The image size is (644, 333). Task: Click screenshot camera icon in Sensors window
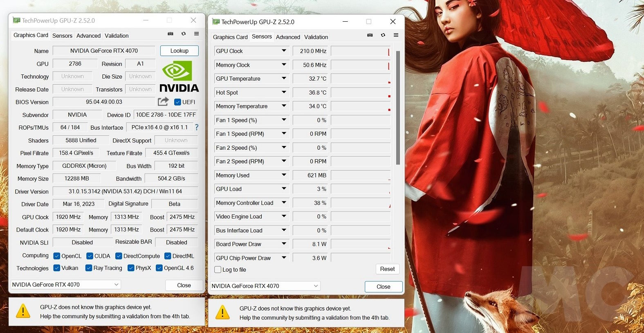(370, 35)
